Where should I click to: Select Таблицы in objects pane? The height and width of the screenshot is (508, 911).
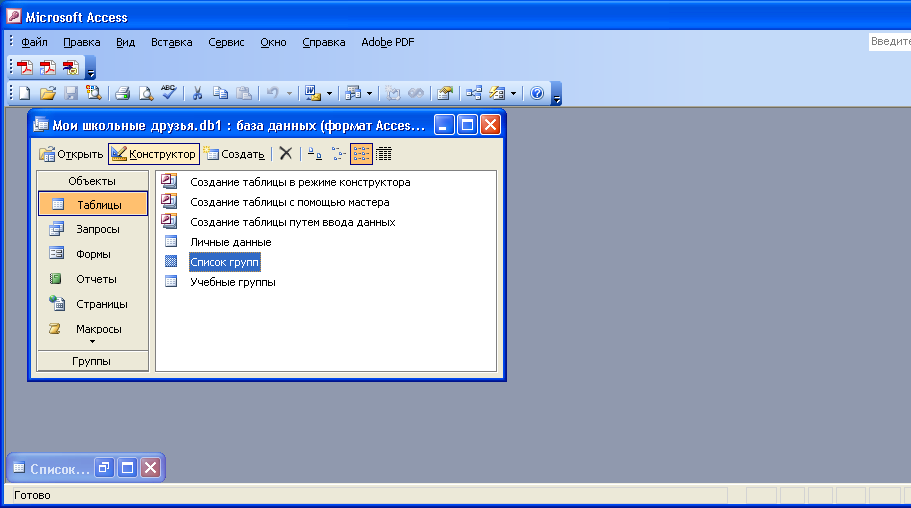coord(93,204)
